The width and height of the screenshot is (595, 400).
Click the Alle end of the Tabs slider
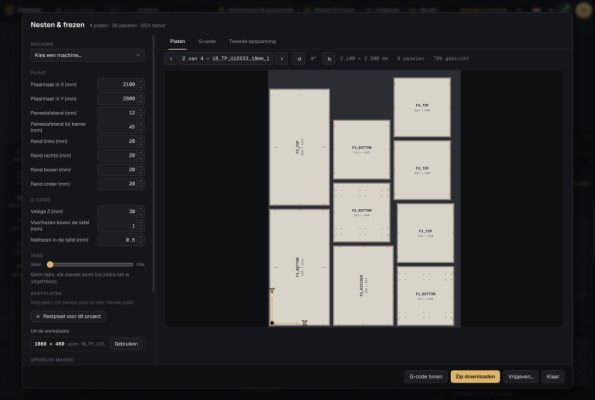pyautogui.click(x=140, y=265)
